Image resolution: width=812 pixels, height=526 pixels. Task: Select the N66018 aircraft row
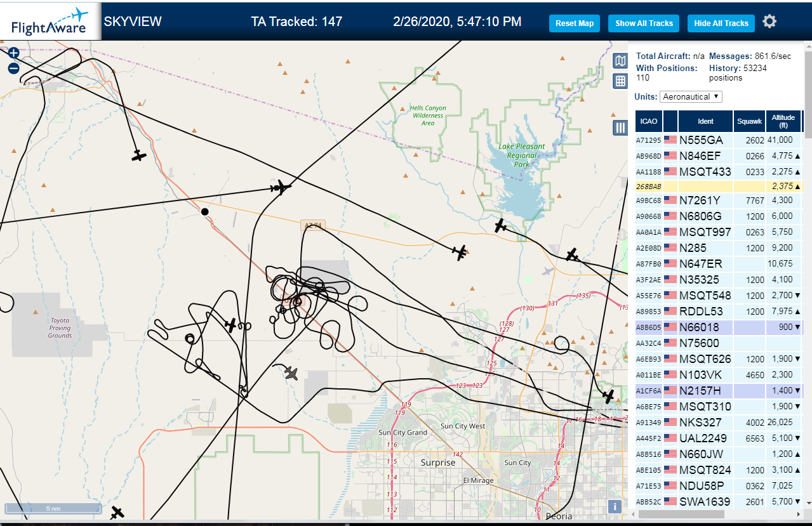tap(719, 327)
